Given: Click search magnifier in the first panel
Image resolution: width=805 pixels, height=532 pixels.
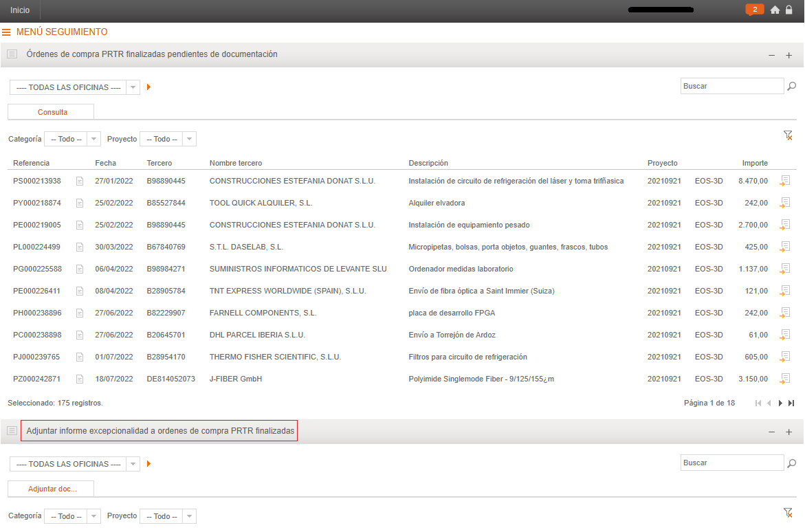Looking at the screenshot, I should click(792, 87).
